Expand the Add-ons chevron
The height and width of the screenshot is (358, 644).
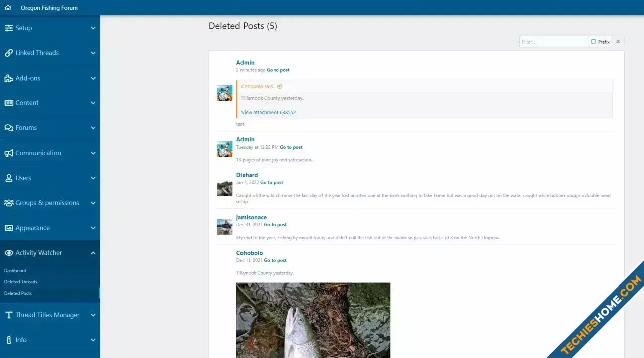point(93,78)
